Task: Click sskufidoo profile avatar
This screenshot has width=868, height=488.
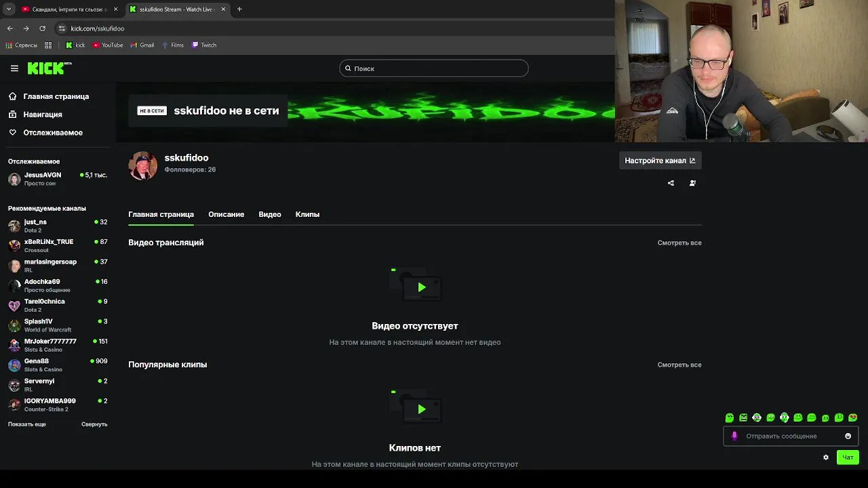Action: 143,165
